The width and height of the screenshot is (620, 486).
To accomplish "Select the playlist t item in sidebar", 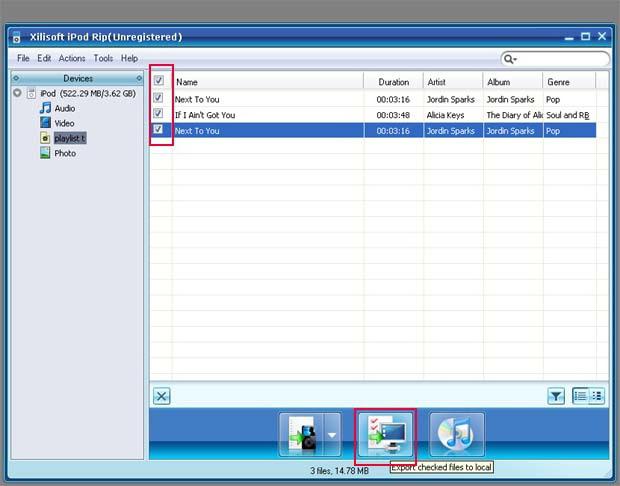I will (69, 138).
